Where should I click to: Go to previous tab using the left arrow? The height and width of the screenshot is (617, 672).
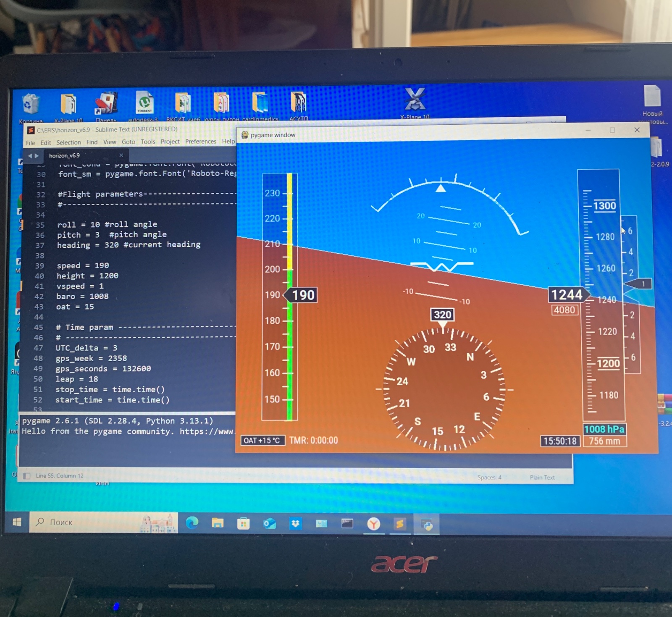[x=30, y=156]
